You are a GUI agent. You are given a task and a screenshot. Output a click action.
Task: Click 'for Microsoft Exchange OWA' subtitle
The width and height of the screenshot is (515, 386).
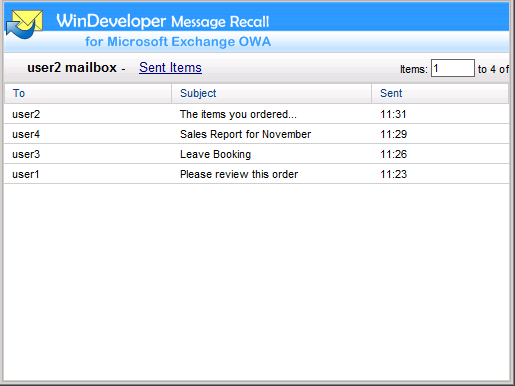coord(178,42)
